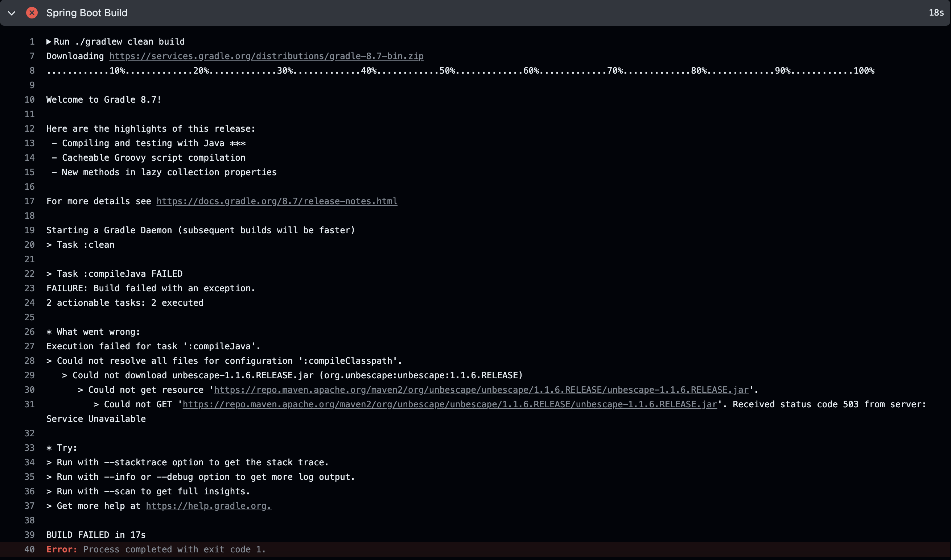
Task: Click the Spring Boot Build step title
Action: [x=87, y=13]
